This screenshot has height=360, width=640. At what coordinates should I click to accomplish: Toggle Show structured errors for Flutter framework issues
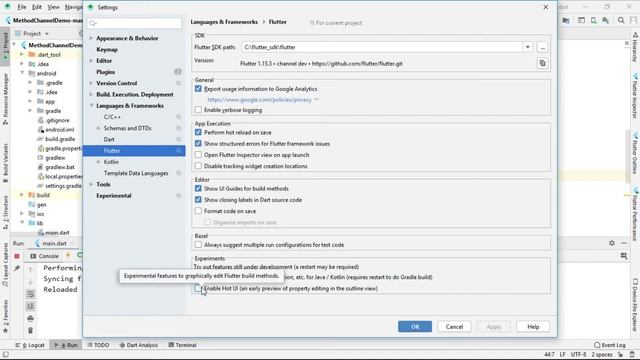198,144
